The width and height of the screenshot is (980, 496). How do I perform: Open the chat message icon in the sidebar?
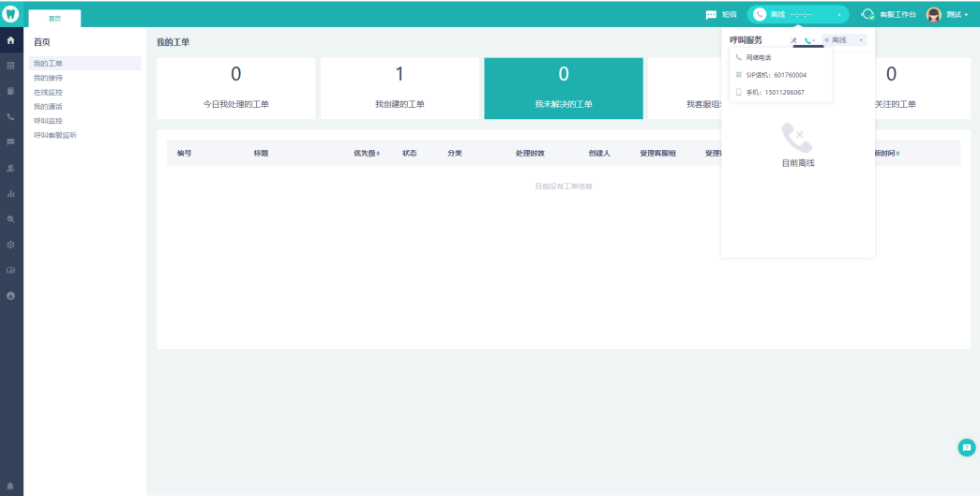[10, 142]
